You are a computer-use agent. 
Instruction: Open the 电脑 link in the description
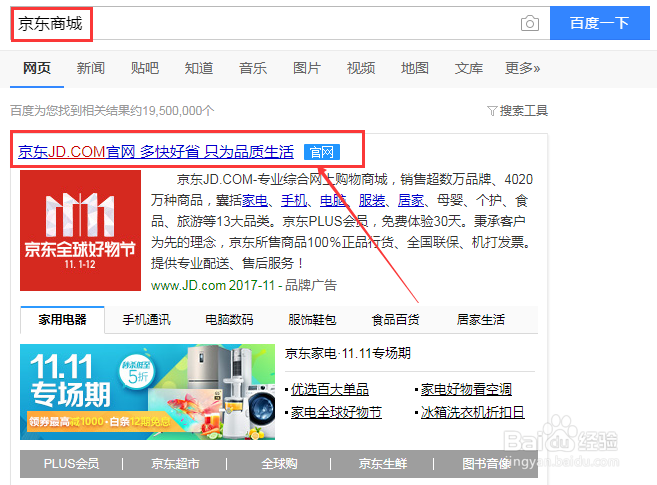[x=333, y=200]
